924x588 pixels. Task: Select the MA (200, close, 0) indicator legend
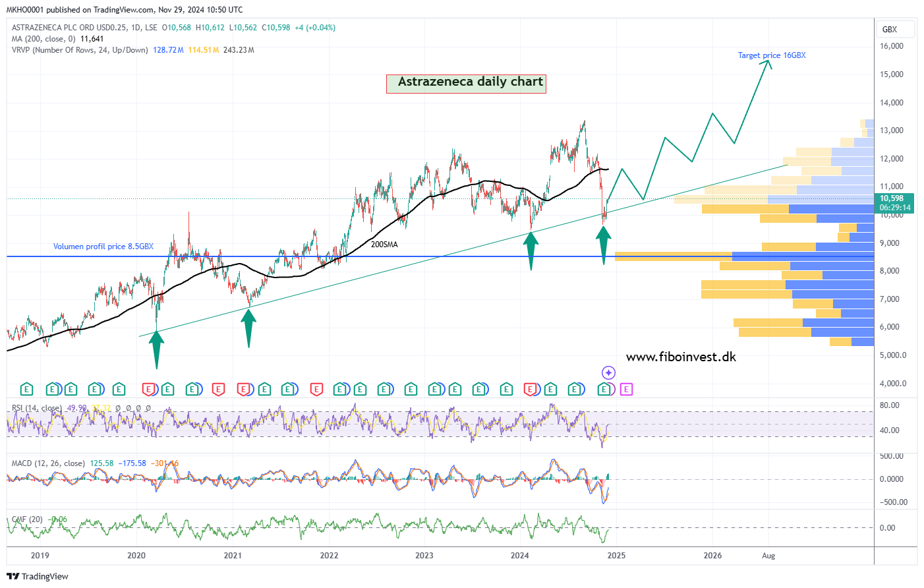[43, 39]
